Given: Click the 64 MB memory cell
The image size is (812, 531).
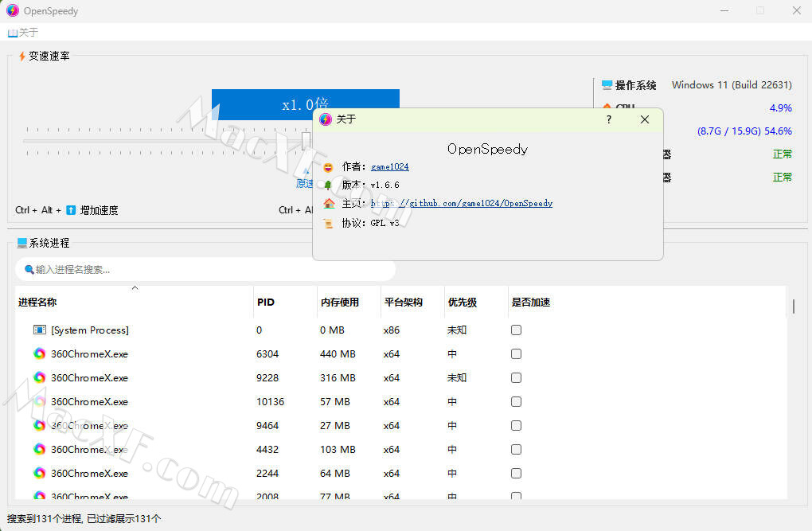Looking at the screenshot, I should [x=334, y=473].
